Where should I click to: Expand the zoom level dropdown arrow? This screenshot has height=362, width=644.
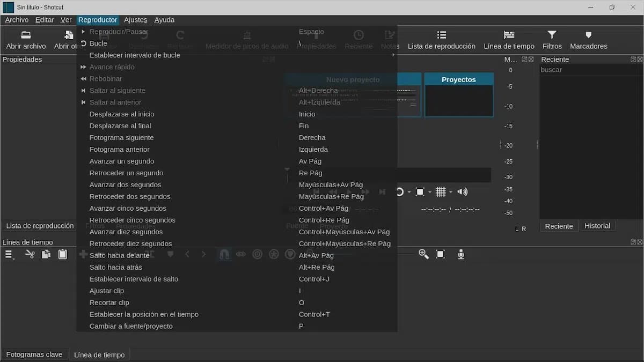click(430, 192)
